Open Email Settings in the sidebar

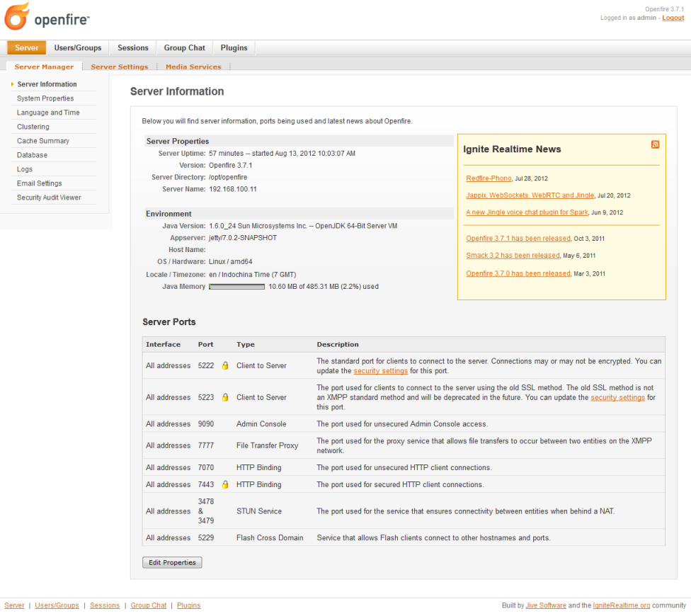click(x=39, y=183)
